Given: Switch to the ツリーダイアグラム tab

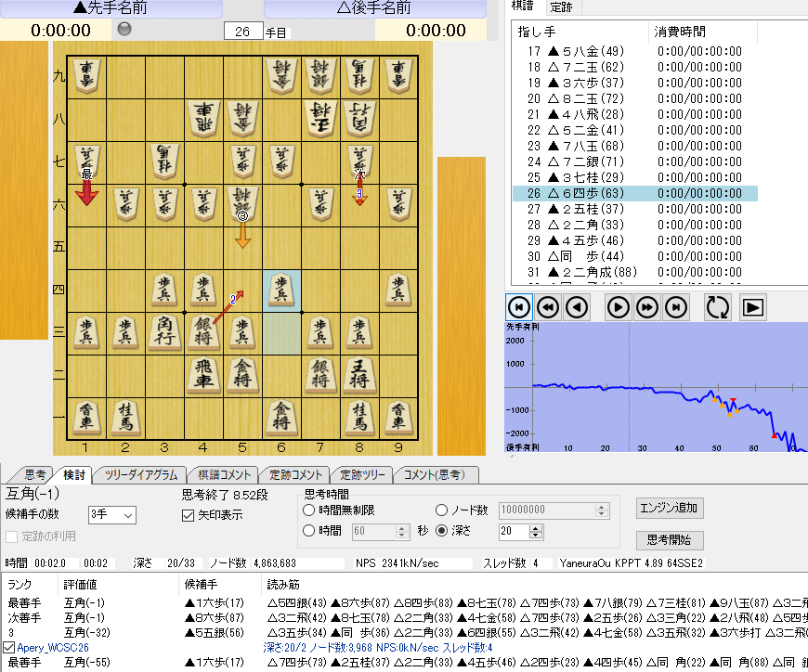Looking at the screenshot, I should pyautogui.click(x=140, y=475).
